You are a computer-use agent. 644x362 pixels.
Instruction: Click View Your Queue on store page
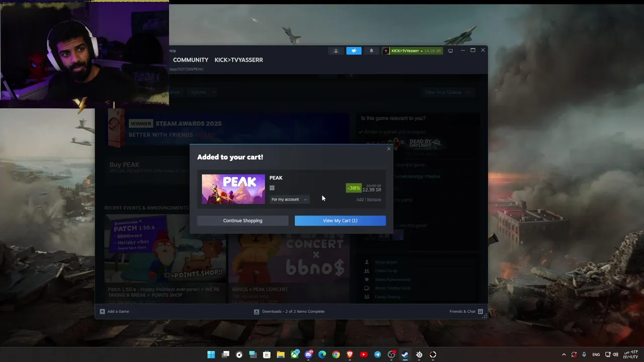pos(447,92)
